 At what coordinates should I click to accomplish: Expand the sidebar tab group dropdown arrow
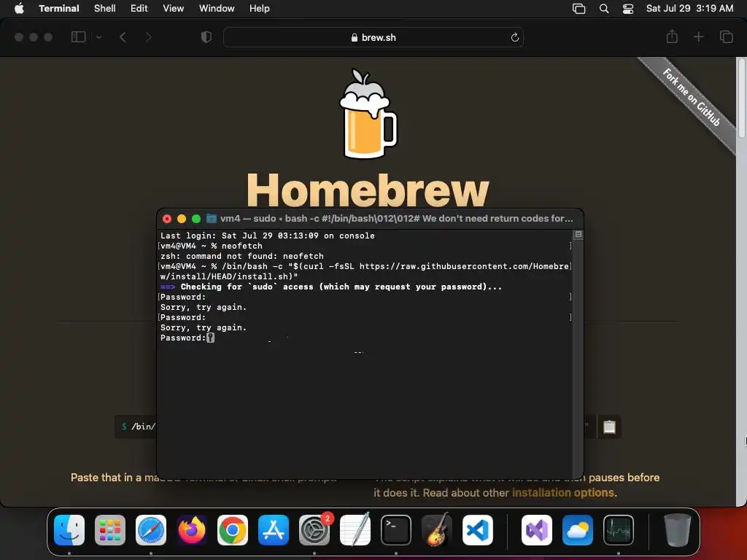[x=98, y=36]
